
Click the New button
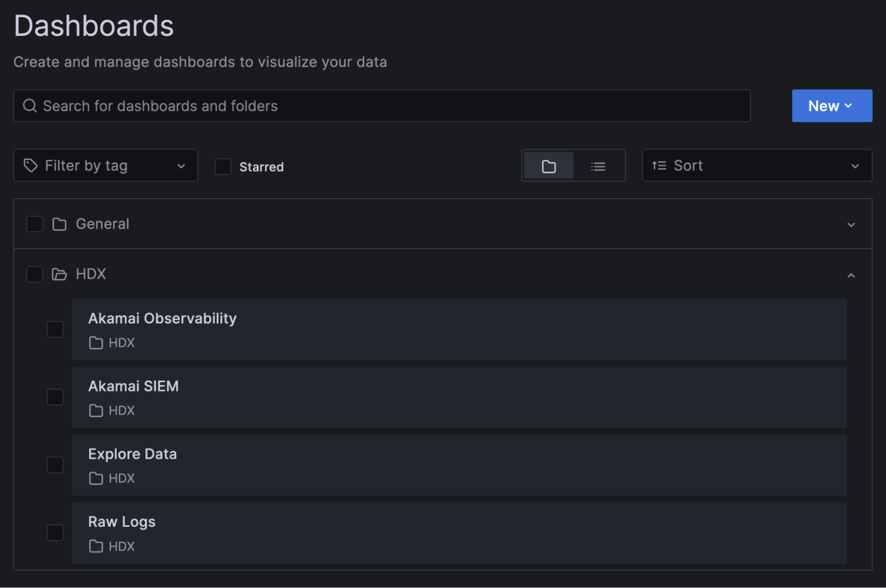[831, 106]
